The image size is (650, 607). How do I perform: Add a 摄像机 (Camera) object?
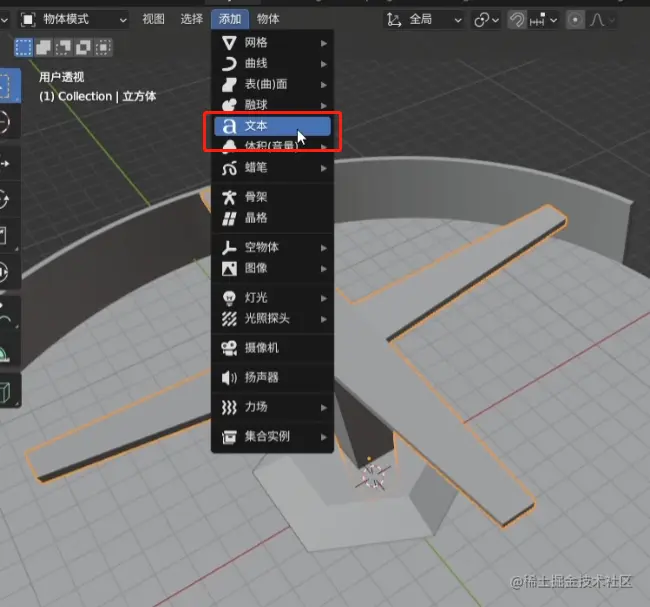tap(272, 348)
